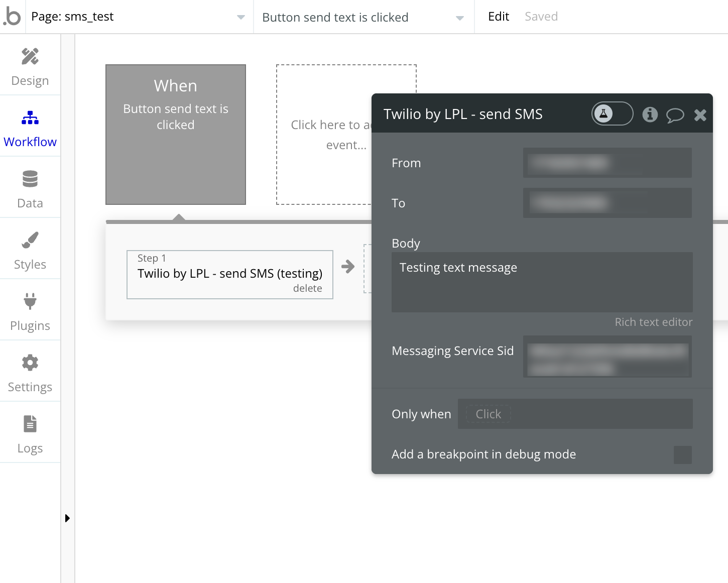Screen dimensions: 728x583
Task: Open the Design tab
Action: pos(30,66)
